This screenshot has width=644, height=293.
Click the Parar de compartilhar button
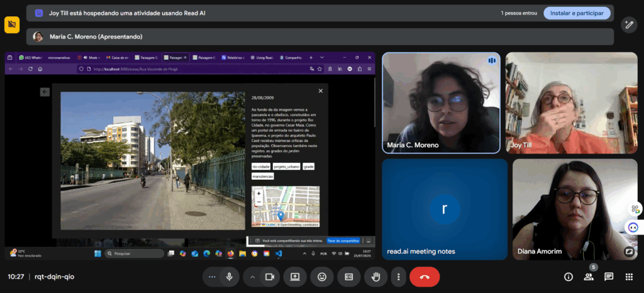[x=343, y=241]
